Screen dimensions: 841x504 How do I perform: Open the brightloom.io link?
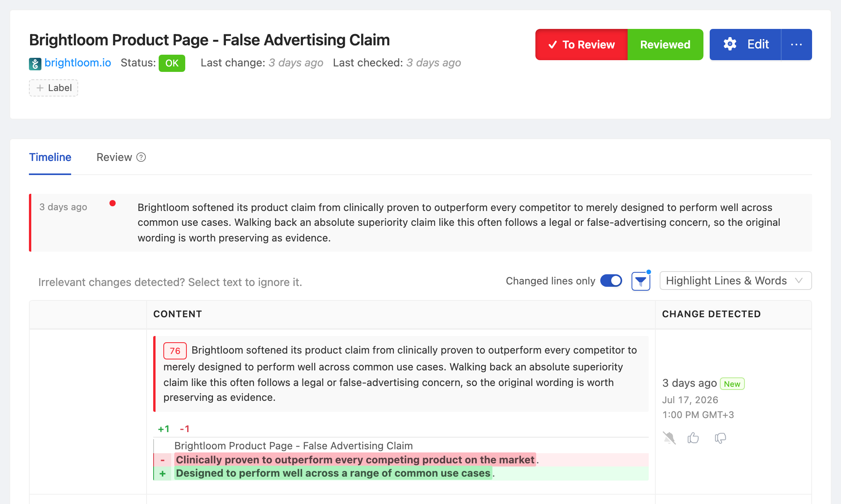pos(77,63)
